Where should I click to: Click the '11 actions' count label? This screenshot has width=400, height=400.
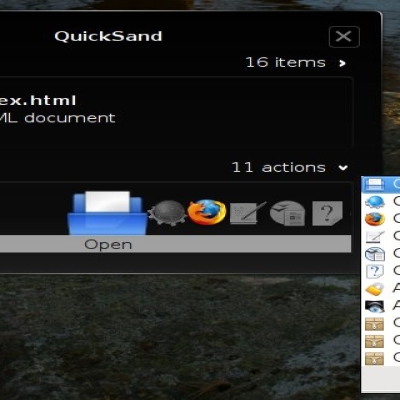coord(278,167)
